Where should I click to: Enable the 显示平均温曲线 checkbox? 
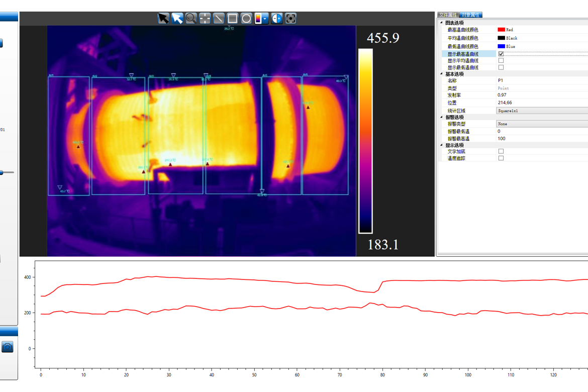(501, 61)
